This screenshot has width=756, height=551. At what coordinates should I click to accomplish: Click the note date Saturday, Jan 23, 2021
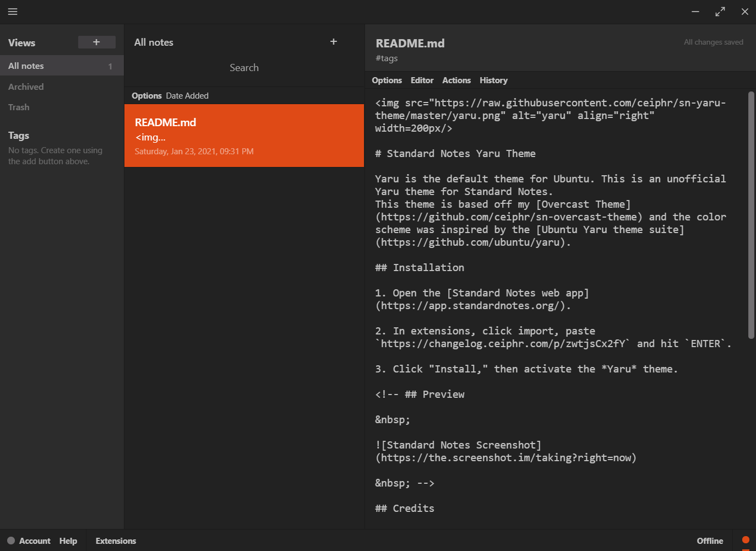pyautogui.click(x=194, y=152)
